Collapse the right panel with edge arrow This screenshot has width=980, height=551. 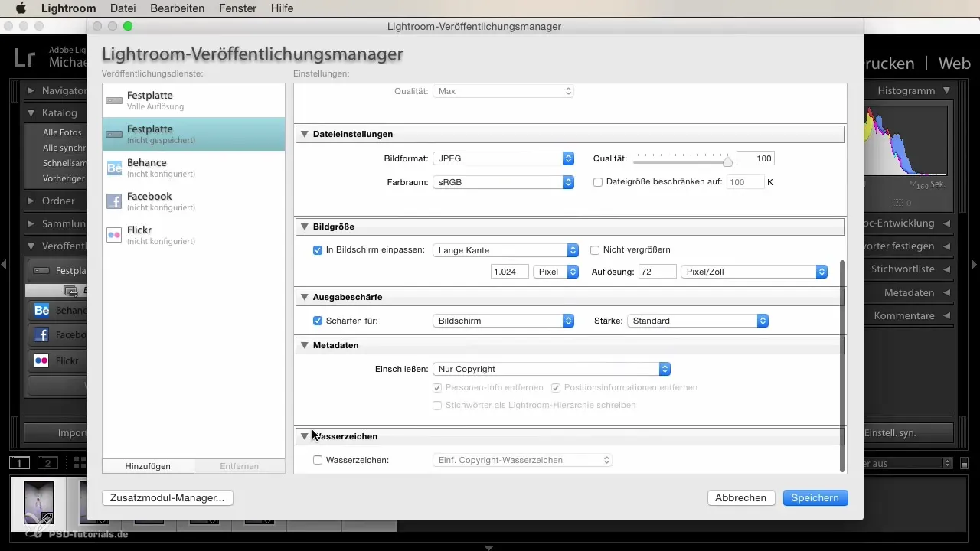click(x=975, y=265)
